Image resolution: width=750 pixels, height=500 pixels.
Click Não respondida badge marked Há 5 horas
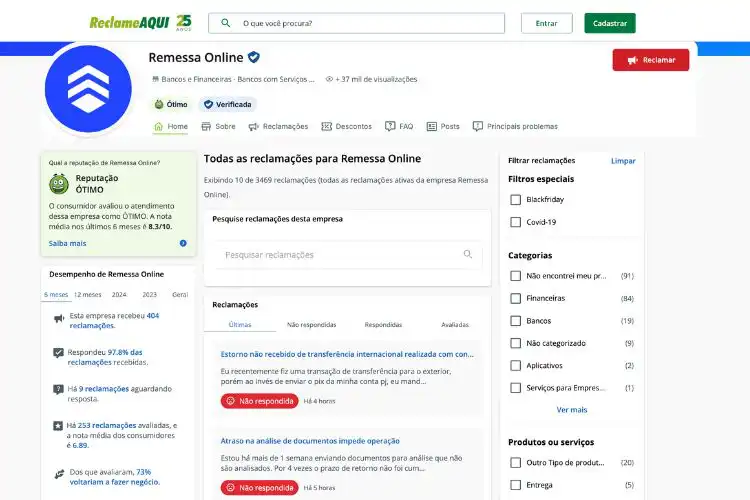[x=260, y=488]
